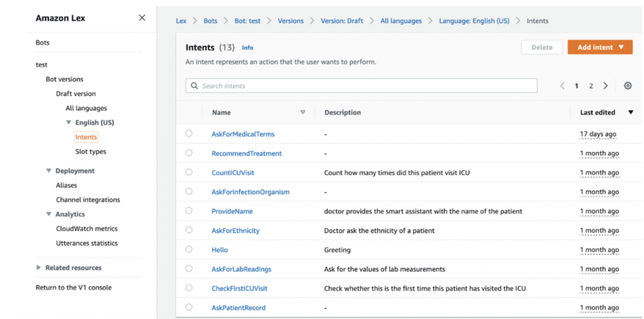Click Lex breadcrumb link
The width and height of the screenshot is (644, 319).
181,21
